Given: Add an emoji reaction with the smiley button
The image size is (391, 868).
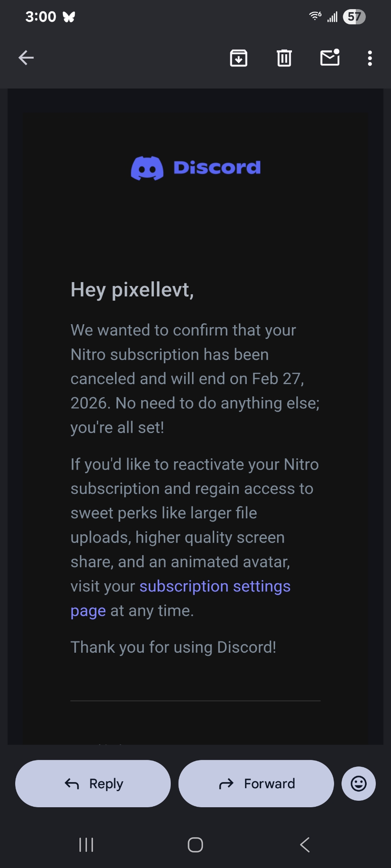Looking at the screenshot, I should (358, 783).
